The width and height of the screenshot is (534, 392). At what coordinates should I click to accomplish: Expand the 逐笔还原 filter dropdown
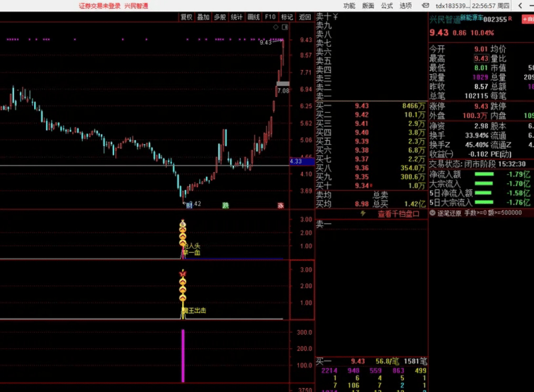coord(433,213)
